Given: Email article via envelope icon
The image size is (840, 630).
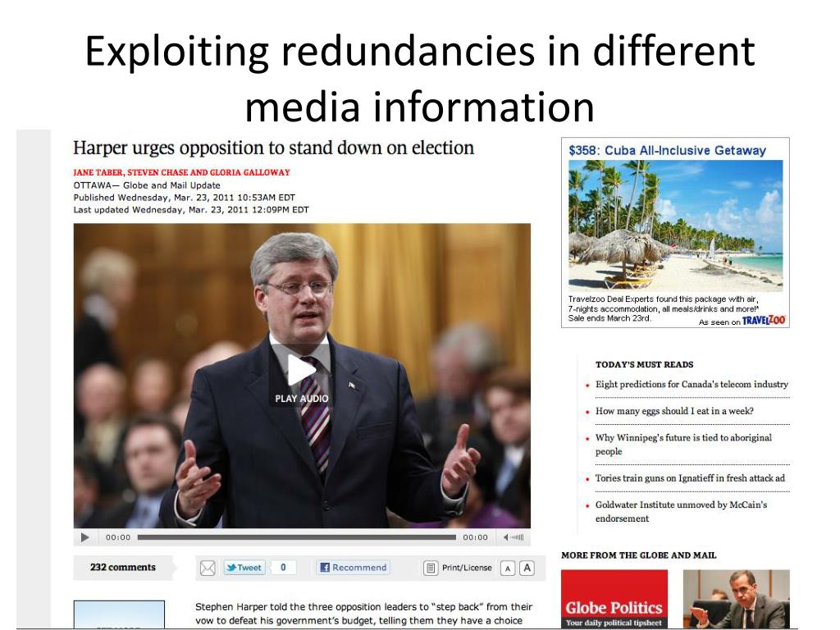Looking at the screenshot, I should pos(208,568).
